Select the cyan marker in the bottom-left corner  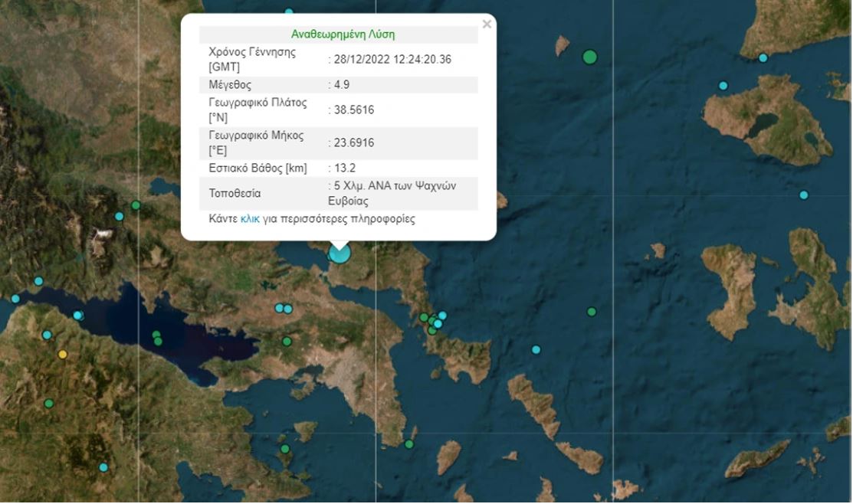pyautogui.click(x=103, y=467)
